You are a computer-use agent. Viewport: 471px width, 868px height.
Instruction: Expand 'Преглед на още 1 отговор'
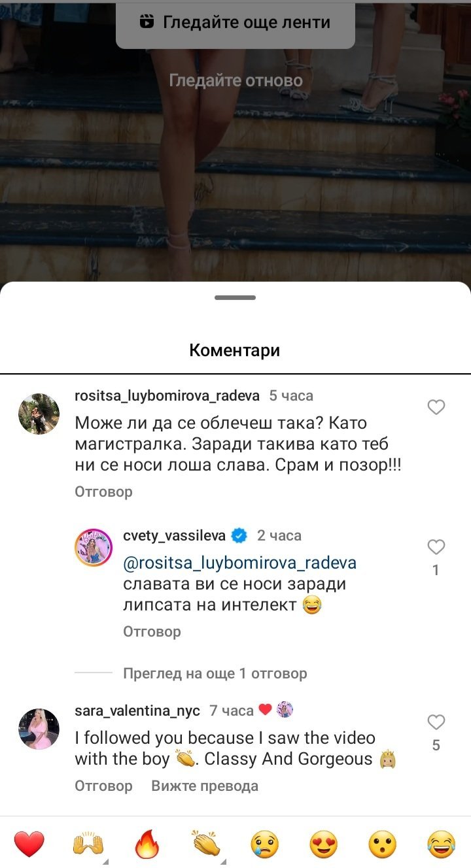tap(215, 673)
